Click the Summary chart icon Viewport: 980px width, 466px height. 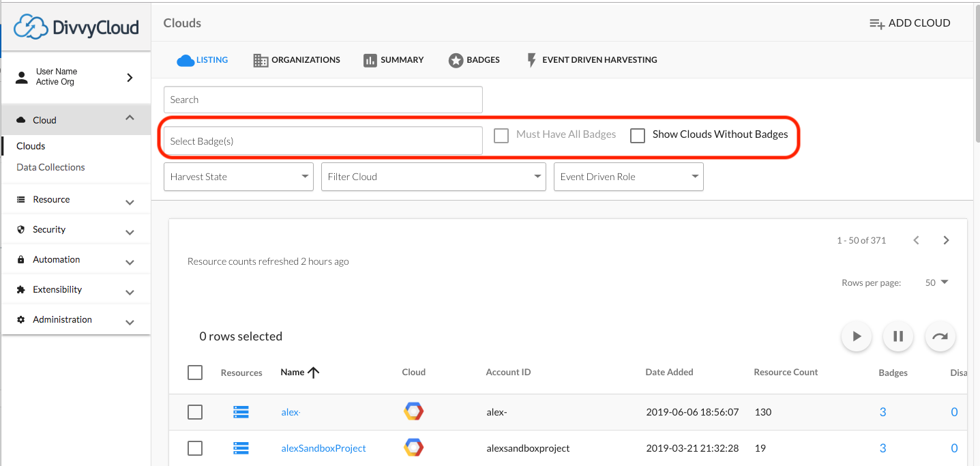[x=370, y=60]
